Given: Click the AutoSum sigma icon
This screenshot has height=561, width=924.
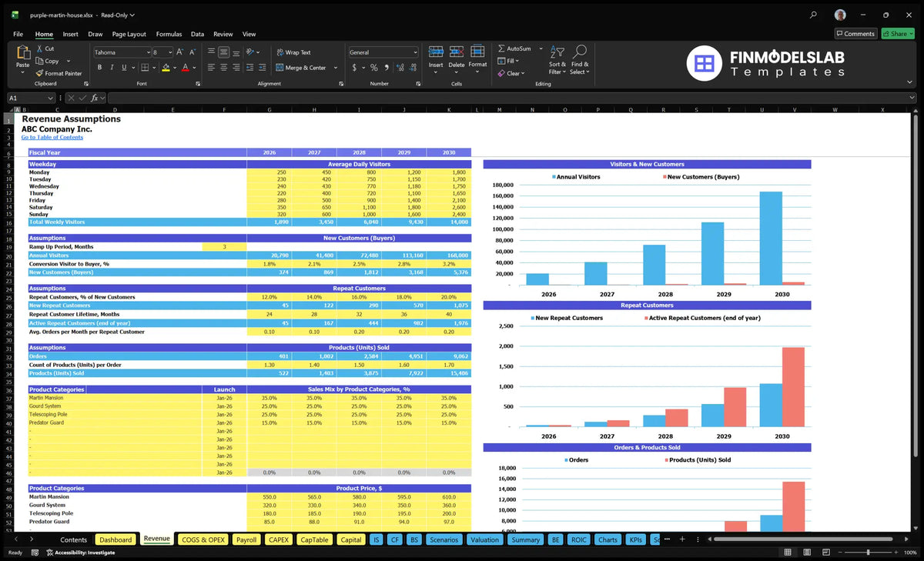Looking at the screenshot, I should 501,48.
